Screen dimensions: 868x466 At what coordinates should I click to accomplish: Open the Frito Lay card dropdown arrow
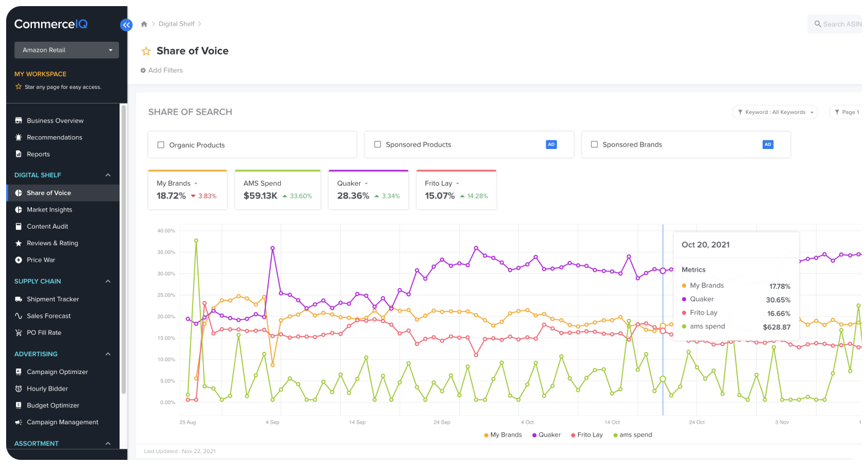coord(457,183)
